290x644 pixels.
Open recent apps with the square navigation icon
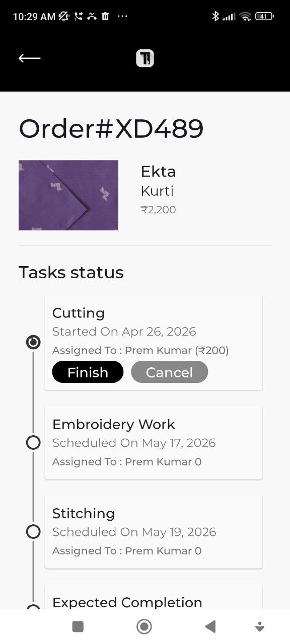click(78, 626)
